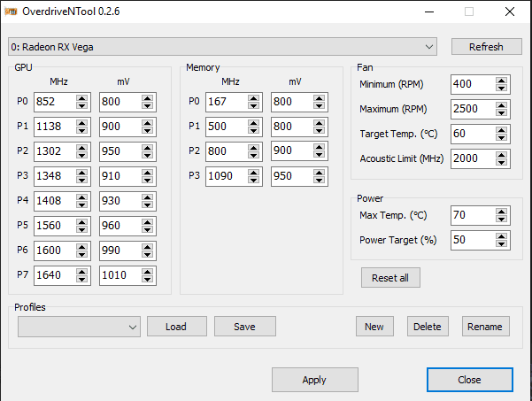Click the Delete profile button

[x=428, y=327]
